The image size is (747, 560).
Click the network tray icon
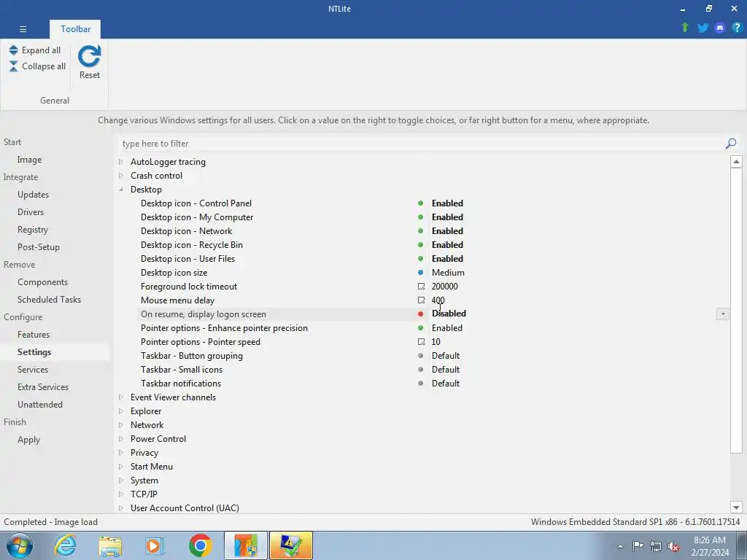click(x=656, y=546)
